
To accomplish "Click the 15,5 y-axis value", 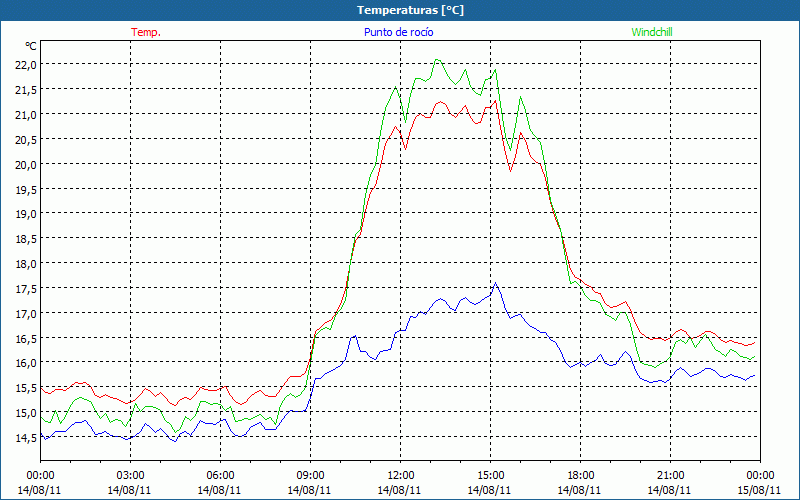I will tap(27, 388).
